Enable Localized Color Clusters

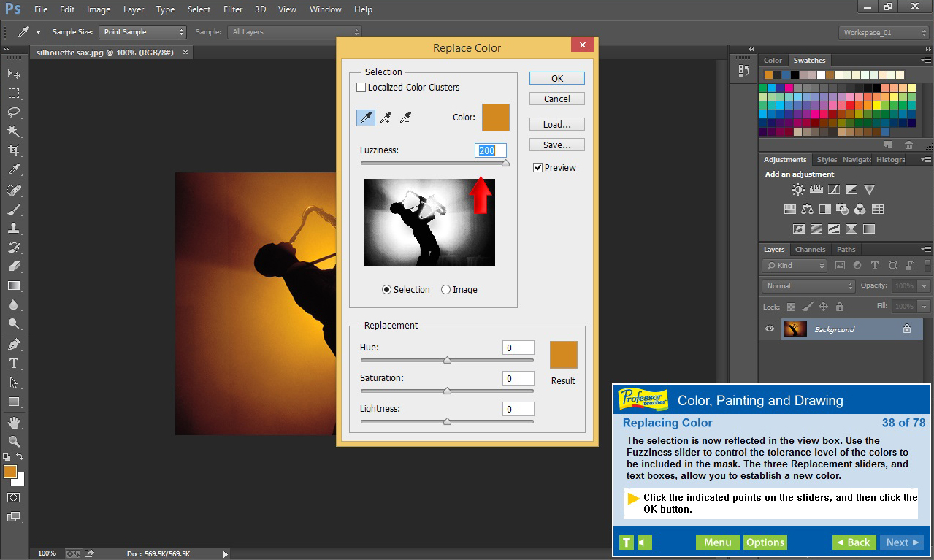click(x=361, y=87)
